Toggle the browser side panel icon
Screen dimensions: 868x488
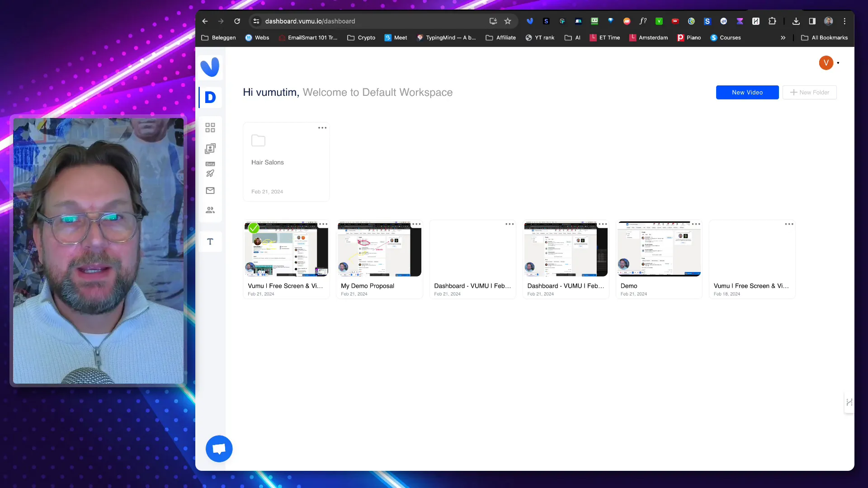[x=812, y=21]
